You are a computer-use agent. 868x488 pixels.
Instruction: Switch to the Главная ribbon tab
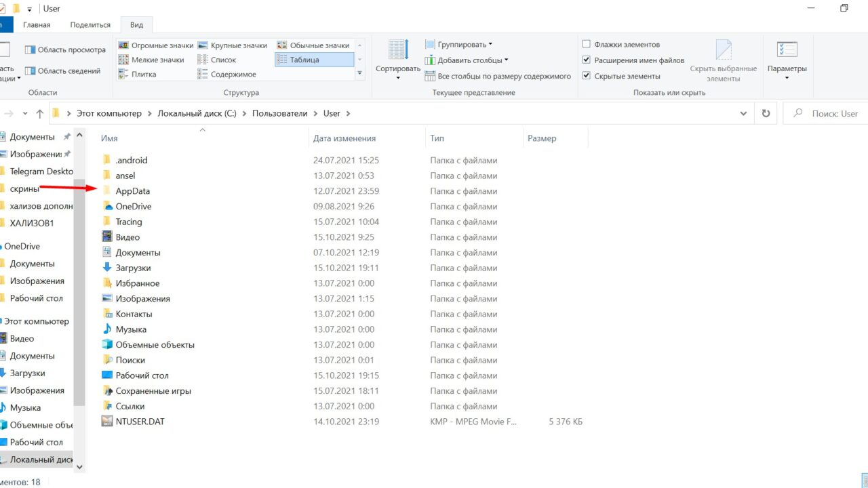pos(37,25)
